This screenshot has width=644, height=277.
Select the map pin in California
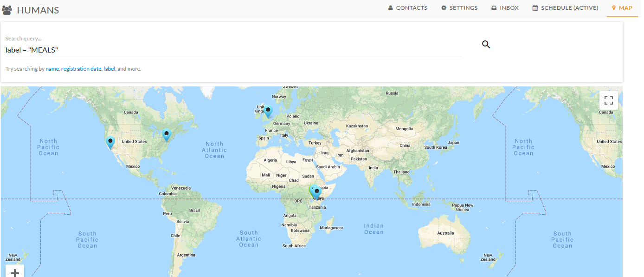click(110, 142)
